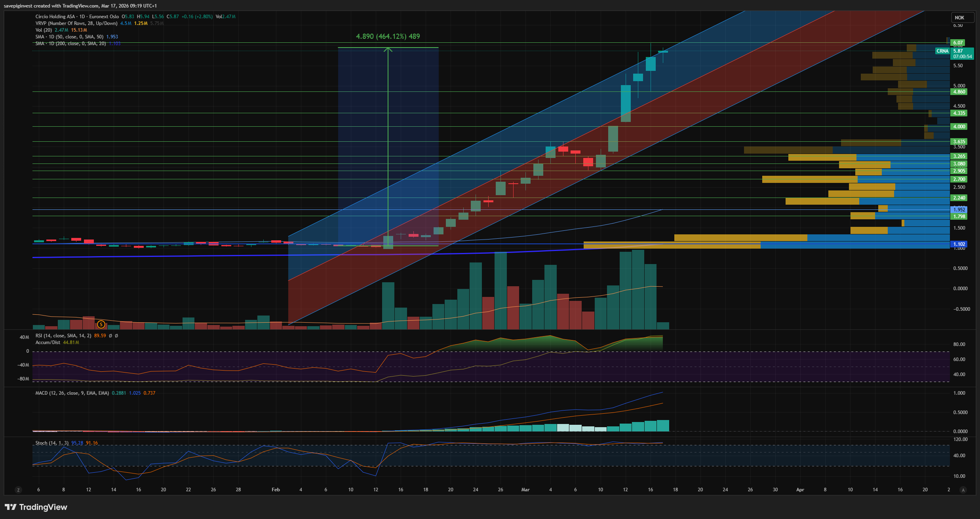Toggle auto scale with the A button
This screenshot has height=519, width=980.
coord(963,490)
